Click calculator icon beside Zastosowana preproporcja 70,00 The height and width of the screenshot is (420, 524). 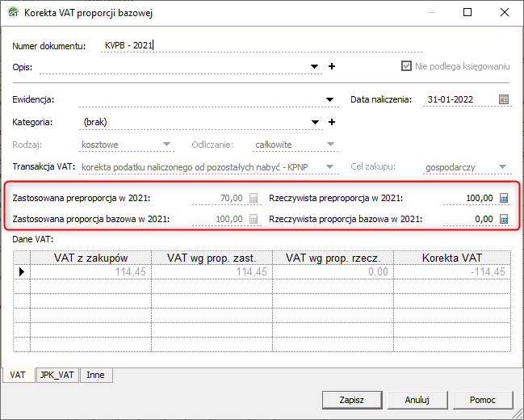pos(254,198)
